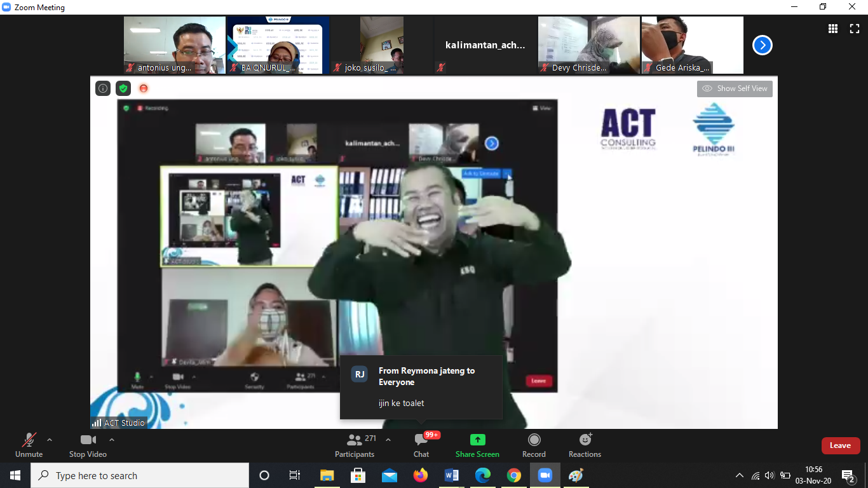Open the Reactions panel
The image size is (868, 488).
(585, 445)
